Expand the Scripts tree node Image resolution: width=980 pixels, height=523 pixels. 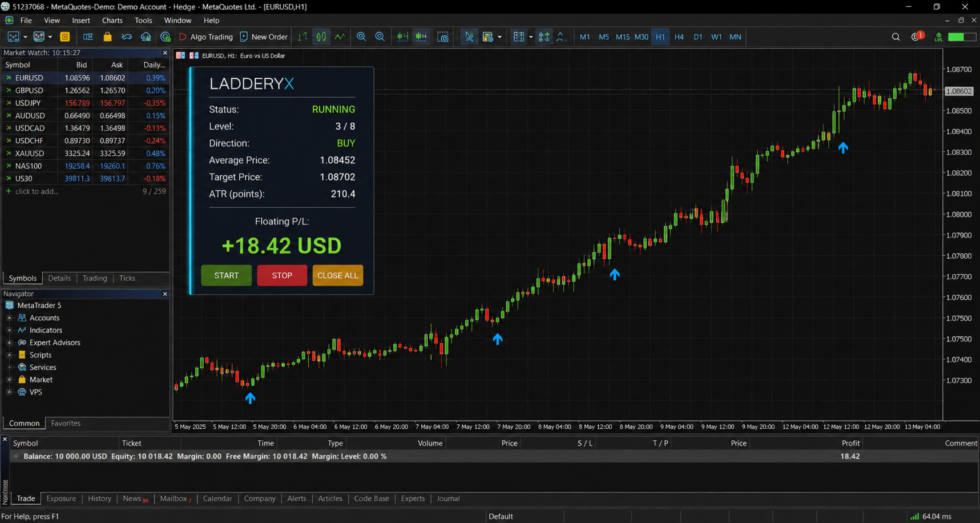[x=9, y=355]
